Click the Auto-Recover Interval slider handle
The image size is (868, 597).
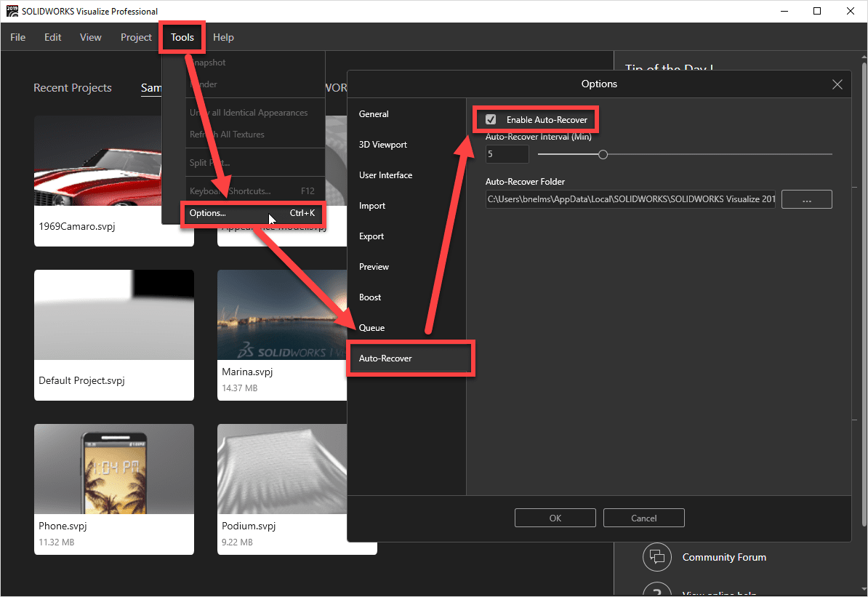(603, 154)
